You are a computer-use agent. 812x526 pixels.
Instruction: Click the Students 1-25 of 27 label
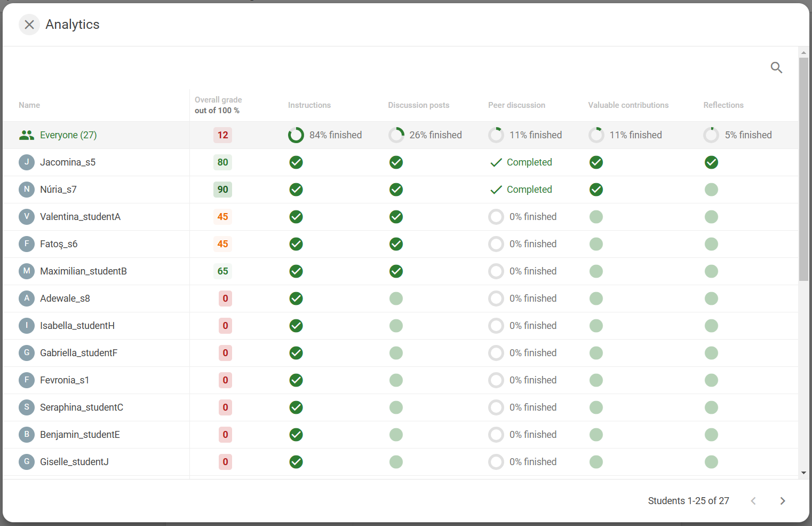[x=688, y=501]
